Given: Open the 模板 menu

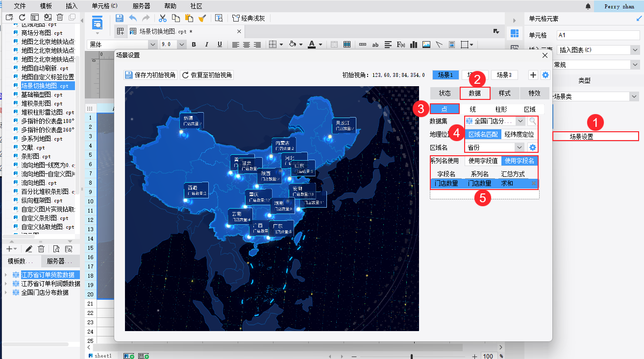Looking at the screenshot, I should point(46,6).
